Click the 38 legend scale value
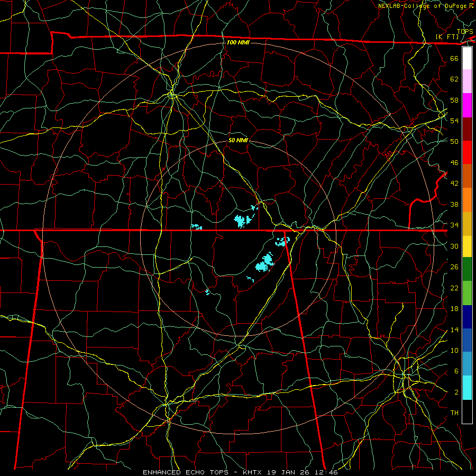Screen dimensions: 476x476 (x=454, y=204)
